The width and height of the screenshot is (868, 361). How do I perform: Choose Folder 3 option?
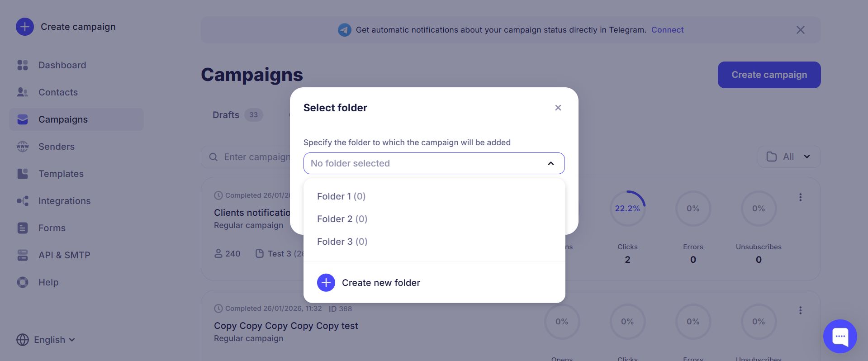tap(342, 242)
